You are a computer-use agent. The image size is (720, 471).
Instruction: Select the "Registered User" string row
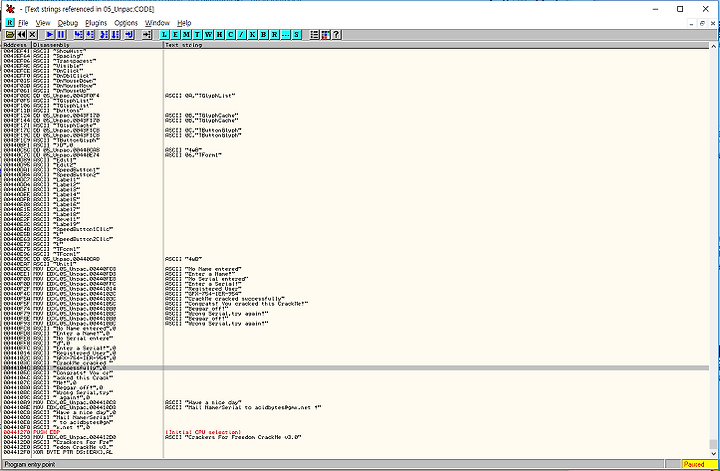click(356, 289)
